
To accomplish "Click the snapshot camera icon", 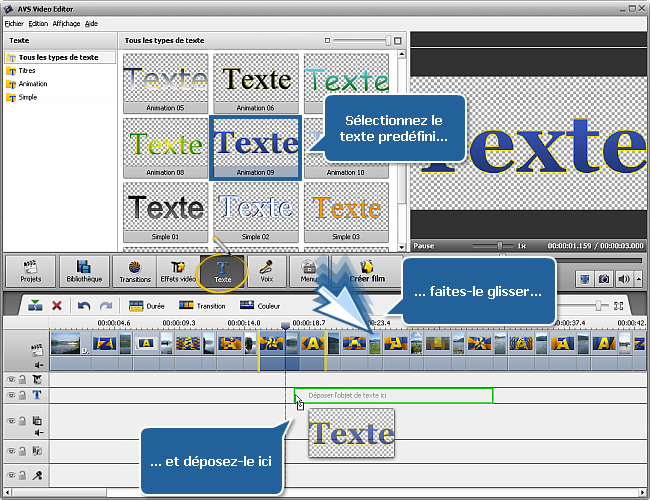I will 603,279.
